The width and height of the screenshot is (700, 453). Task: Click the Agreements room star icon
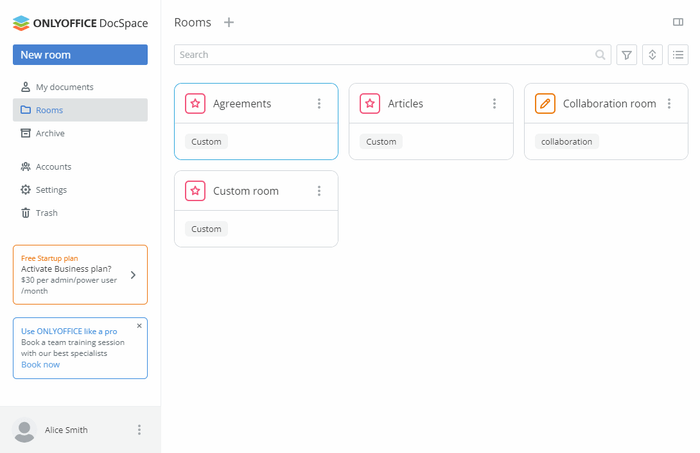point(195,103)
